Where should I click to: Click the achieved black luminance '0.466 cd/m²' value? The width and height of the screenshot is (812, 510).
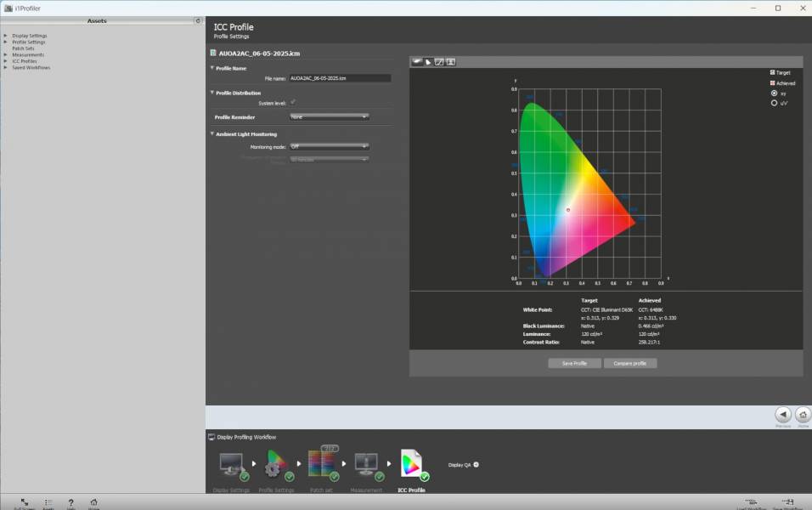click(651, 326)
